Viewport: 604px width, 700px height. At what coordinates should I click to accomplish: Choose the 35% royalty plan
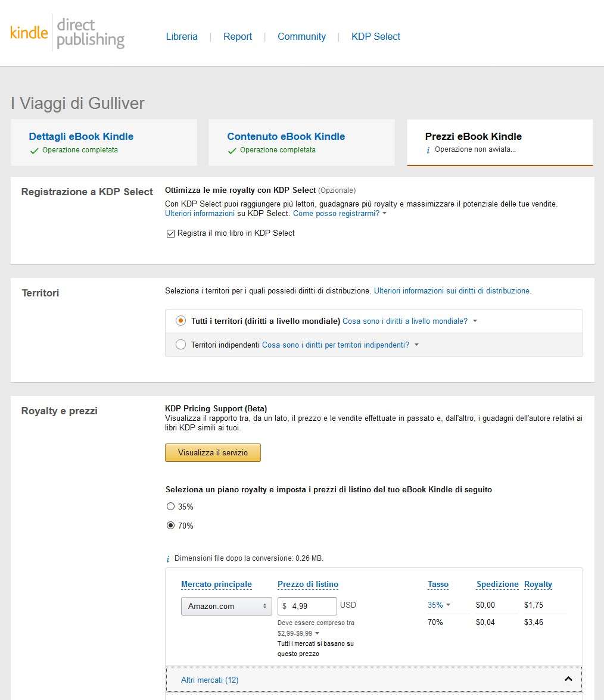point(171,507)
